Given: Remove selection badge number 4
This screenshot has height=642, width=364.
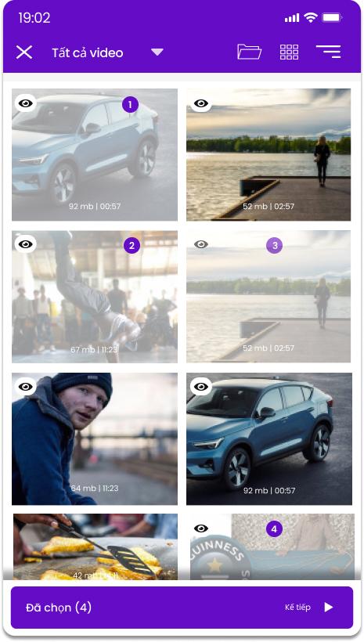Looking at the screenshot, I should coord(274,529).
